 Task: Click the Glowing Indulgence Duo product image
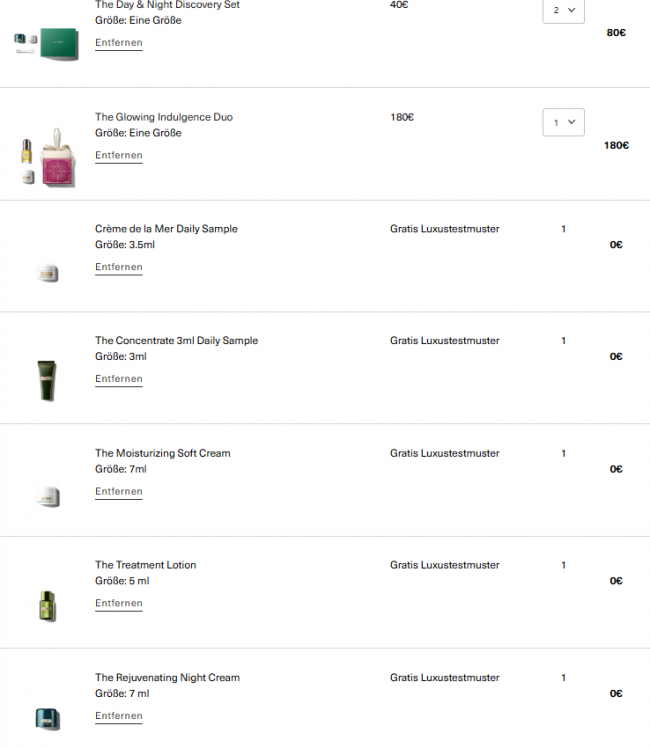tap(46, 158)
